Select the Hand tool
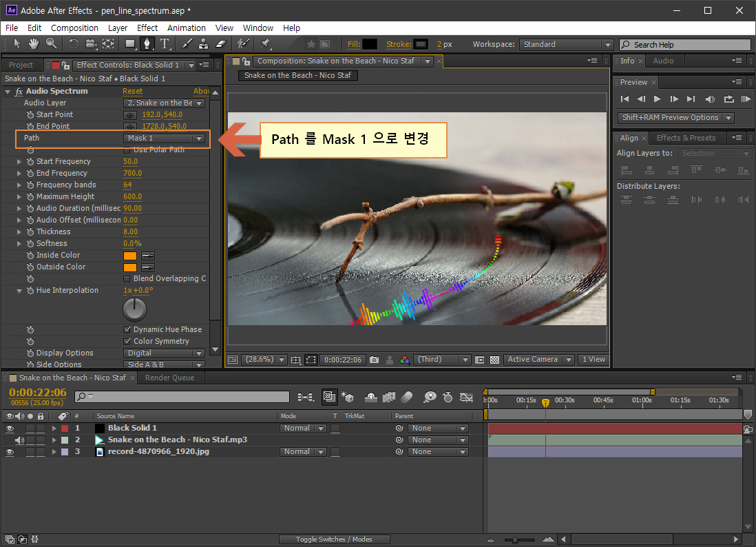 click(33, 44)
